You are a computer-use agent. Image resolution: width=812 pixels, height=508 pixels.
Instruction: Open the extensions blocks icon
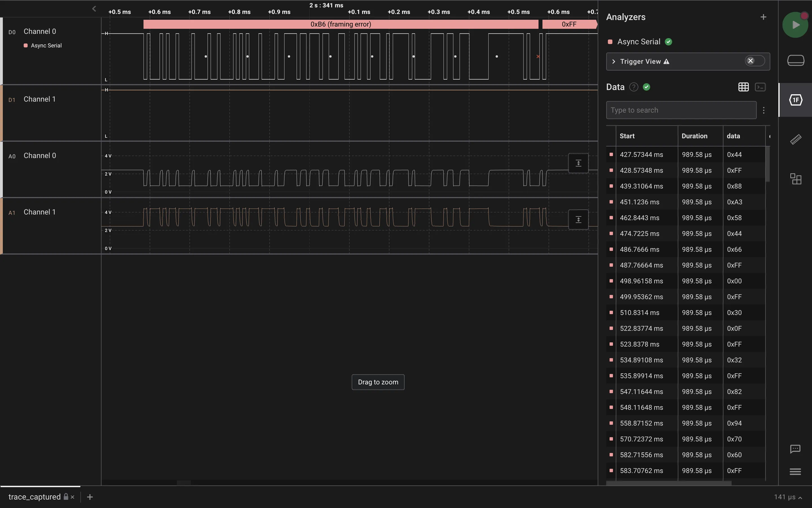[x=796, y=179]
